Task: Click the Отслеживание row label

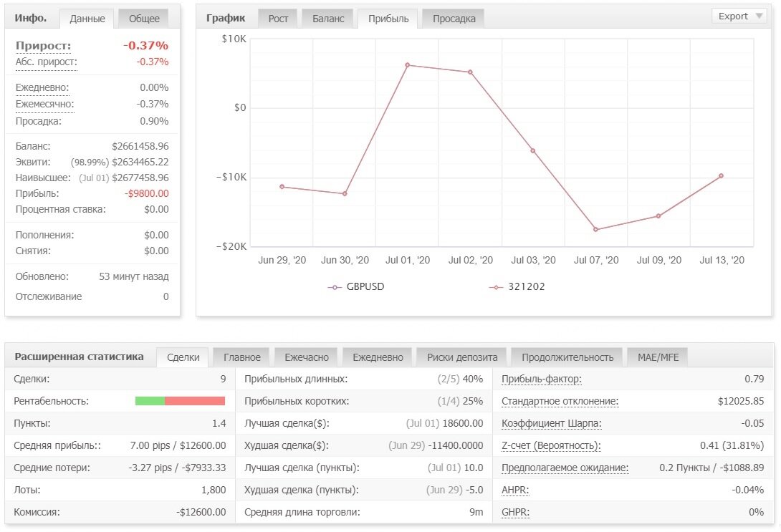Action: [x=48, y=296]
